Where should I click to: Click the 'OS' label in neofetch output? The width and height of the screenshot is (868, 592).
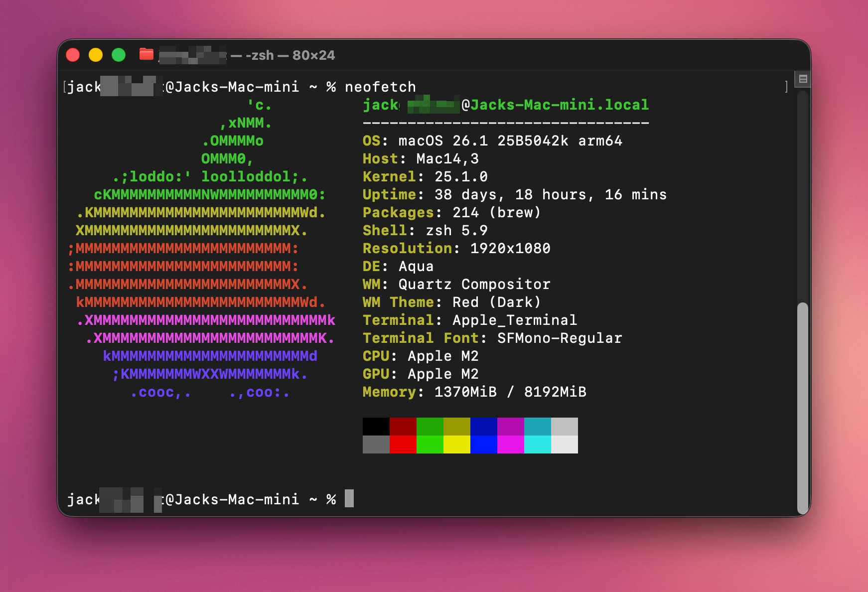point(372,141)
